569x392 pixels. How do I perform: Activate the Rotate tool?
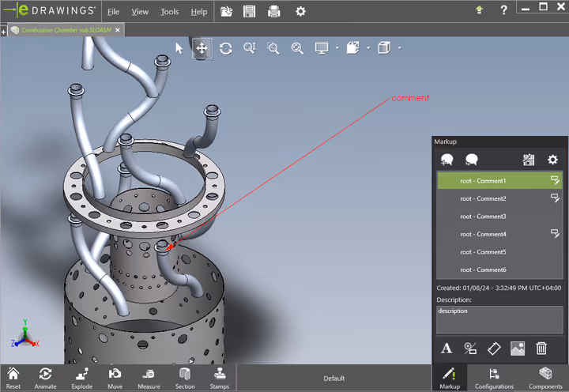(x=226, y=48)
